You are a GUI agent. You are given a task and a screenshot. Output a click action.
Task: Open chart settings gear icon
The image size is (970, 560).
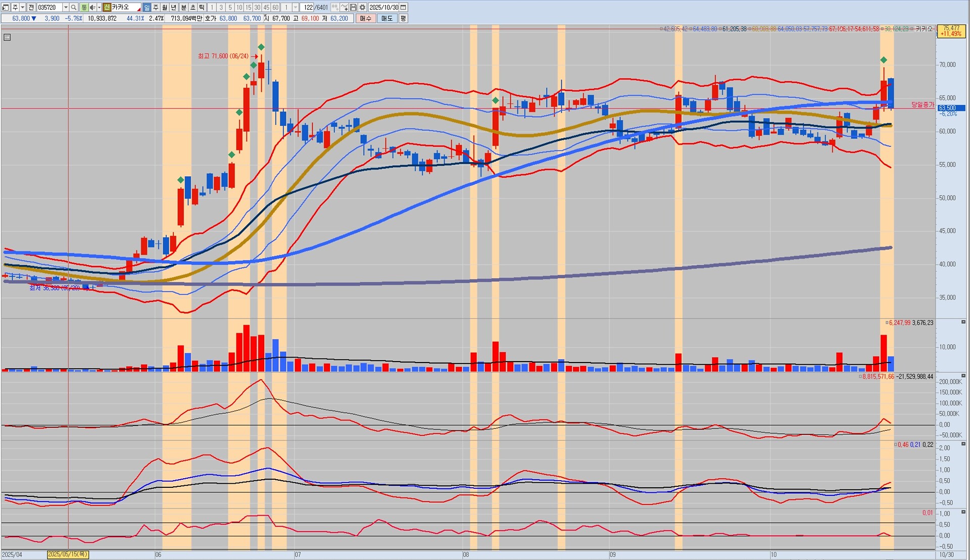click(362, 7)
